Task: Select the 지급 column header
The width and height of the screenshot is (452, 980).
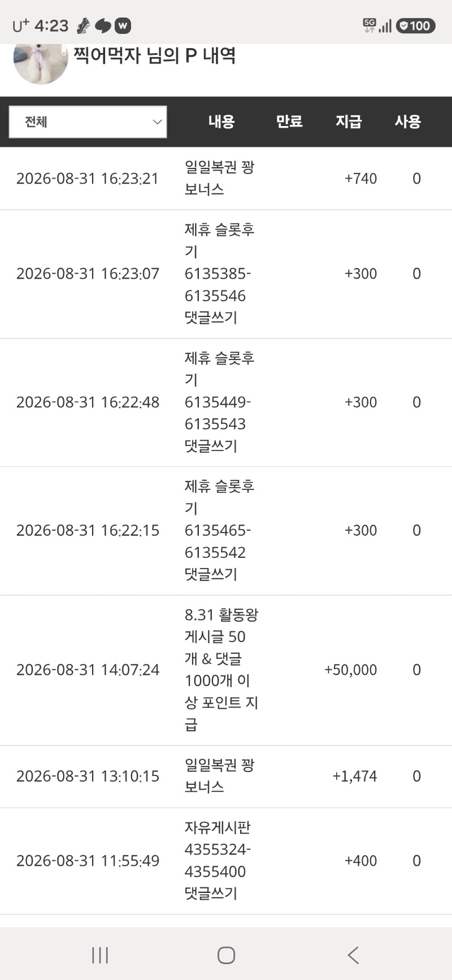Action: (349, 122)
